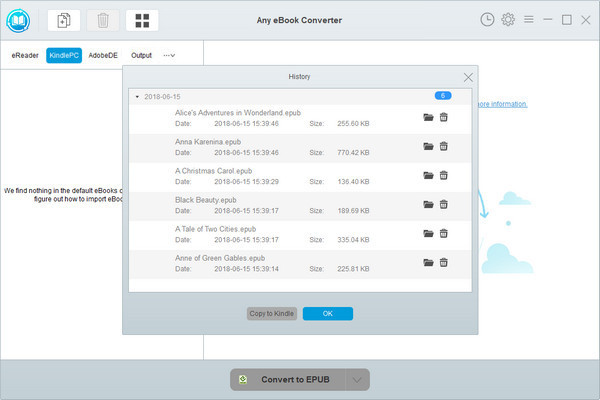Image resolution: width=600 pixels, height=400 pixels.
Task: Click the EPUB icon on Convert button
Action: (x=243, y=379)
